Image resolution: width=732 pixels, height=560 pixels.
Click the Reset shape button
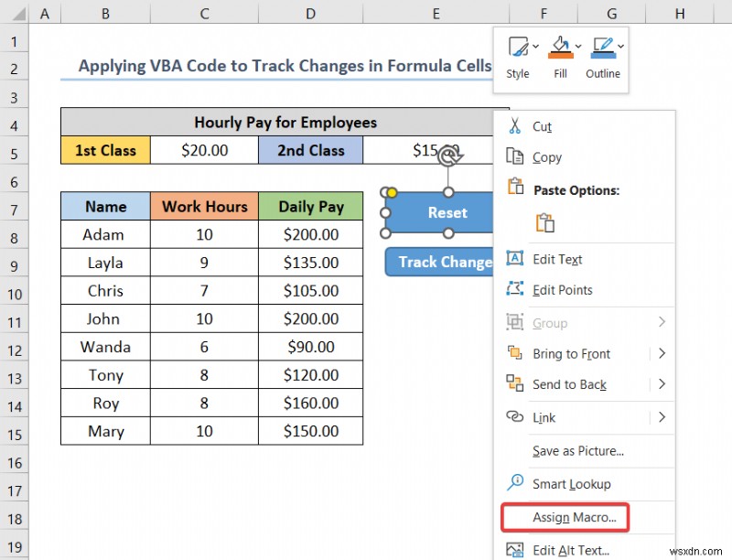pos(447,212)
